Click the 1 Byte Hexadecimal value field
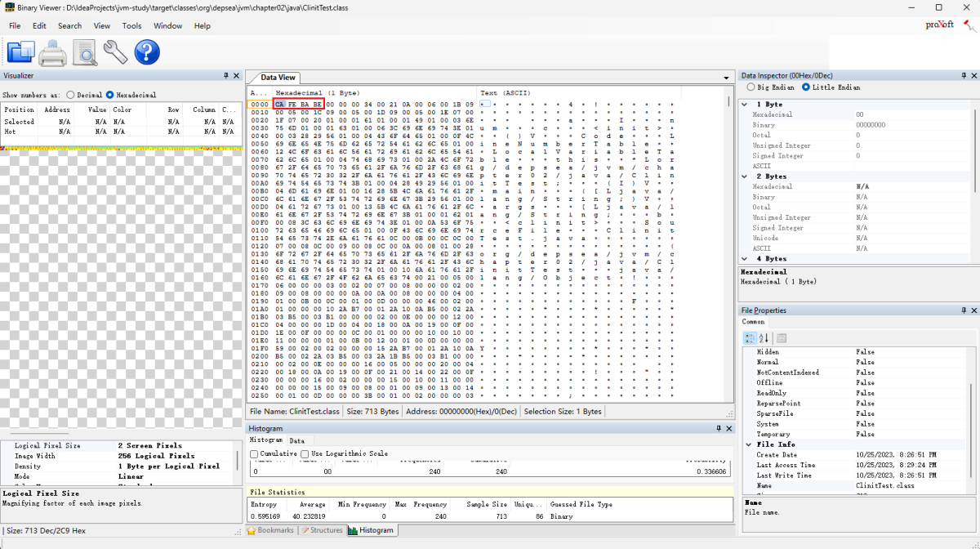 point(912,115)
